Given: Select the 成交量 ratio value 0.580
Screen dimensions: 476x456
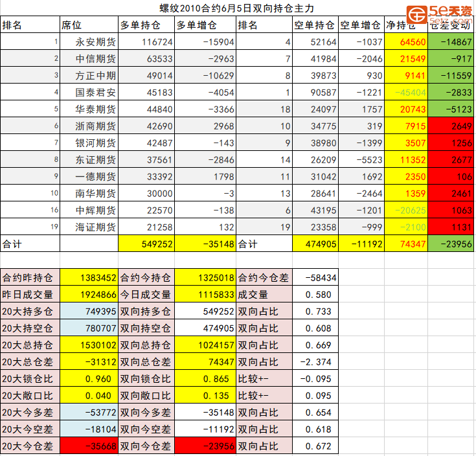Looking at the screenshot, I should click(315, 294).
